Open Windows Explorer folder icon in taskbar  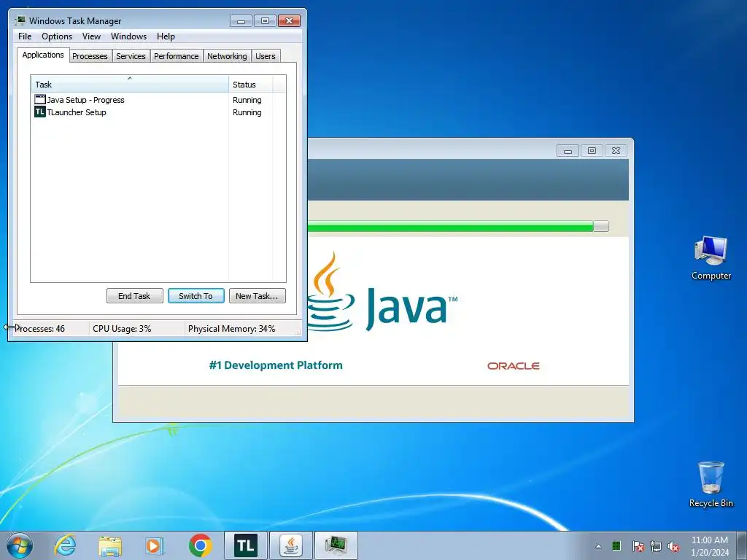click(x=110, y=545)
